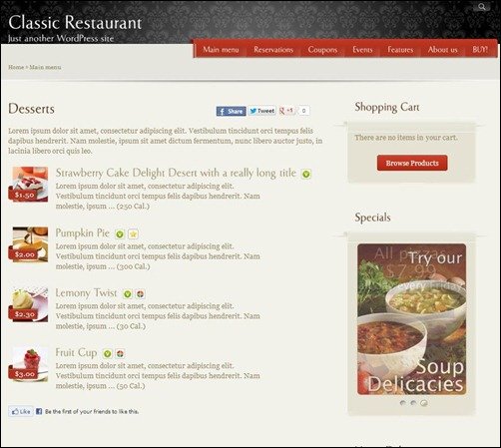Select the third slider dot under Specials
Screen dimensions: 501x448
coord(424,403)
